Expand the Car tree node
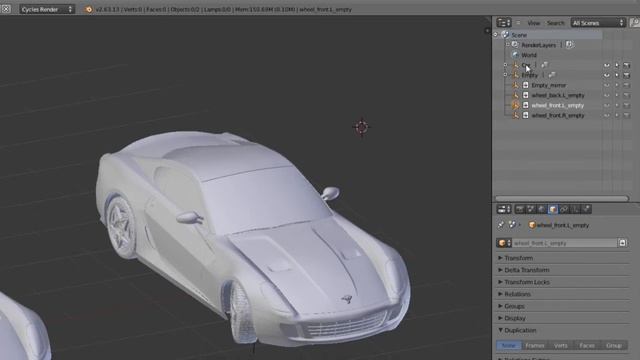Screen dimensions: 640x360 pyautogui.click(x=506, y=65)
